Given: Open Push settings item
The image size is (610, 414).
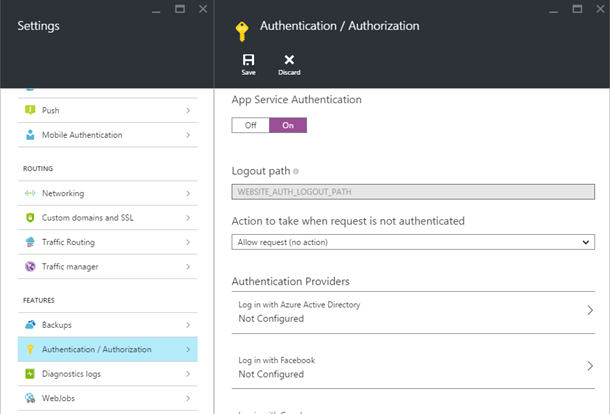Looking at the screenshot, I should coord(108,111).
